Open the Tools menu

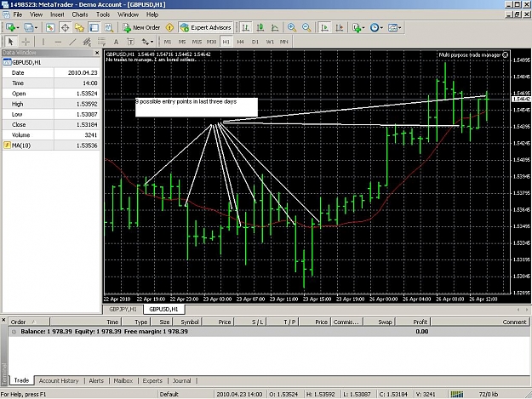103,14
